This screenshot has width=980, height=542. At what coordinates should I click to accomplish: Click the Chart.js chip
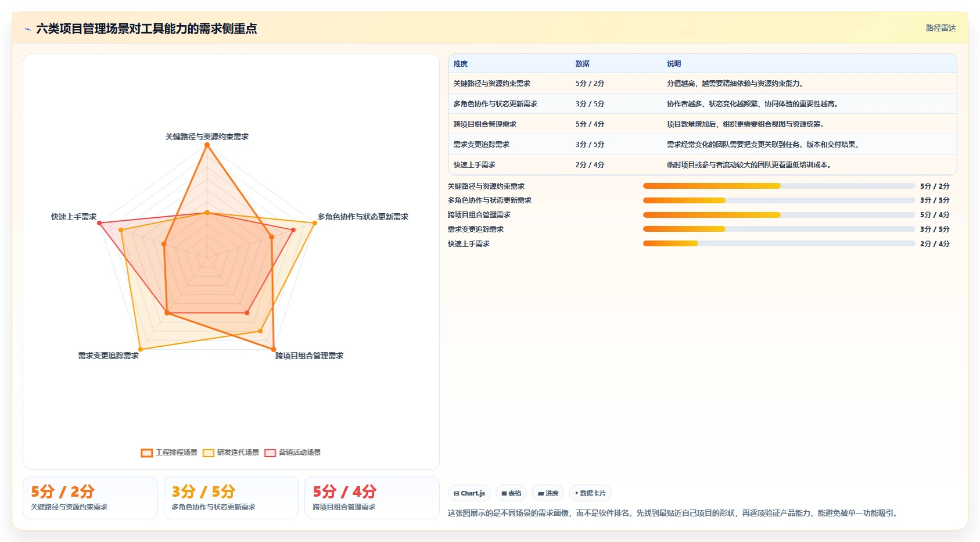click(469, 493)
